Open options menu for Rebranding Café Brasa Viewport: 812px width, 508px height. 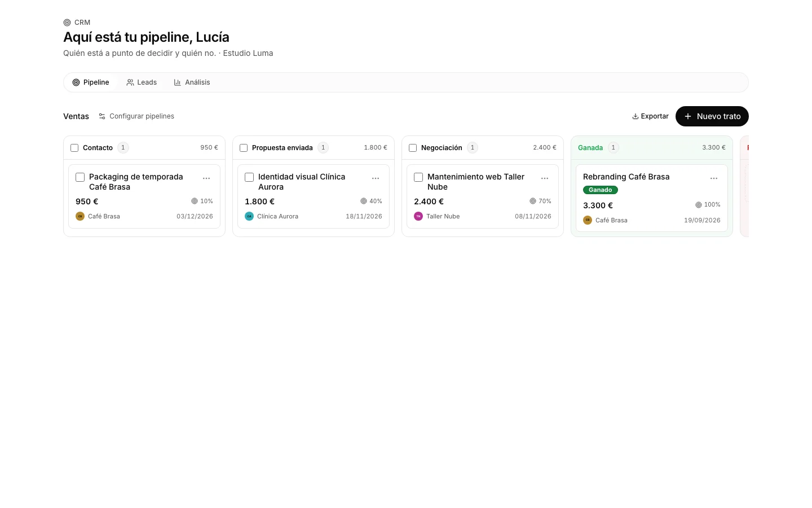coord(714,178)
